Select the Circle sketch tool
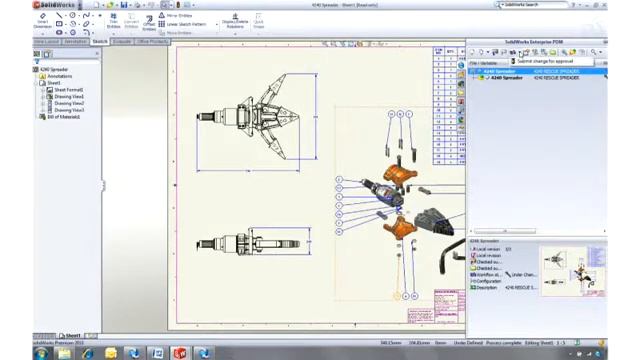Screen dimensions: 640x360 pyautogui.click(x=73, y=15)
